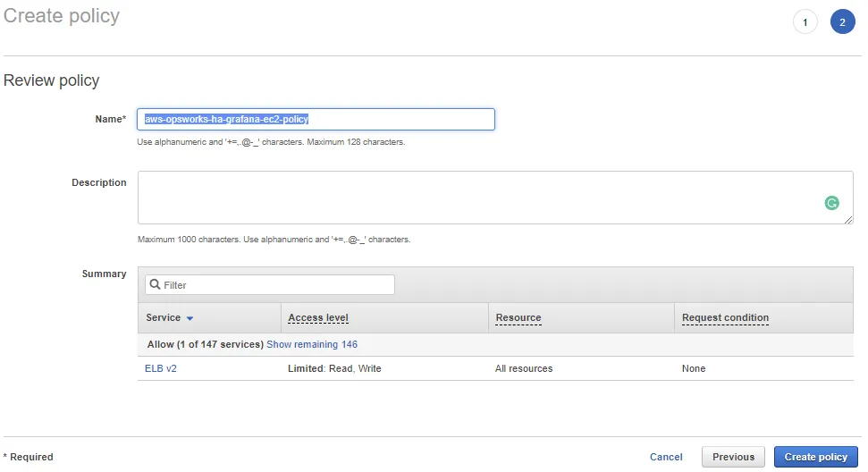Open the ELB v2 service link
The width and height of the screenshot is (868, 472).
tap(161, 368)
